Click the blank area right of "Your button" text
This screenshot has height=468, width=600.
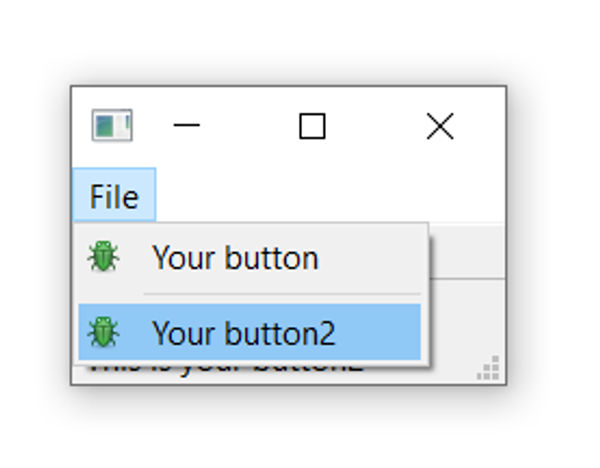pyautogui.click(x=375, y=258)
